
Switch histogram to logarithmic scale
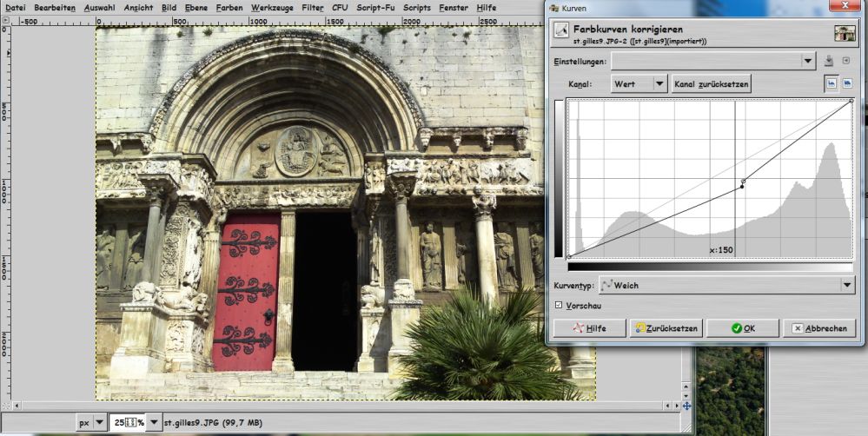point(847,83)
